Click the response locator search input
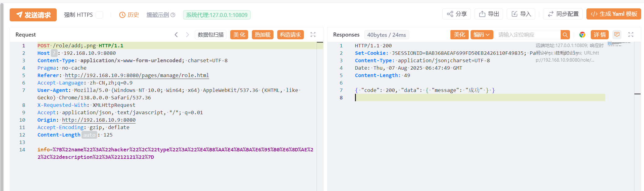Viewport: 644px width, 191px height. pos(528,35)
